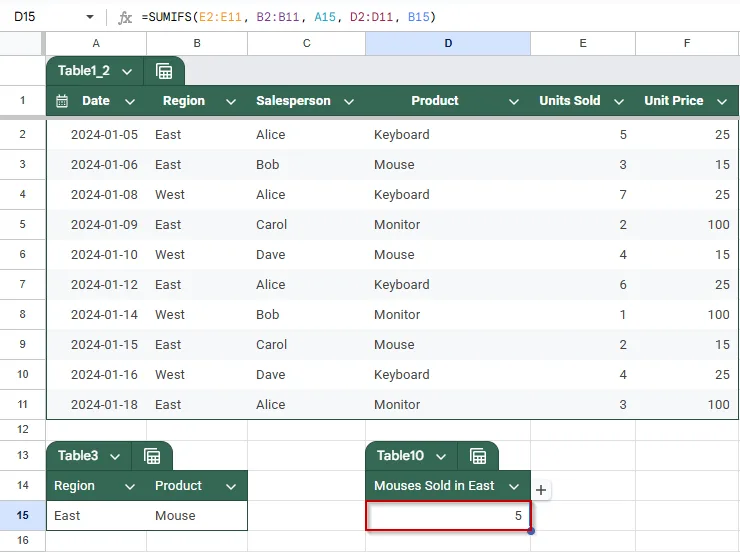Click formula bar with SUMIFS formula
Screen dimensions: 740x552
pos(439,17)
